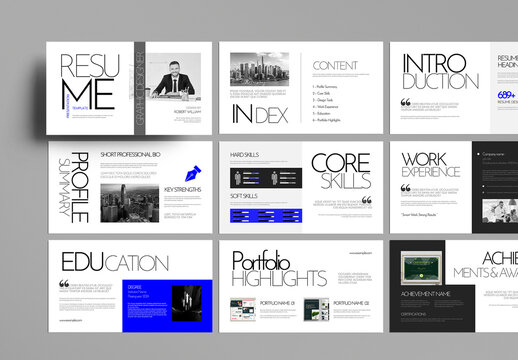Click '6 - Portfolio Highlights' in the content list

coord(326,120)
